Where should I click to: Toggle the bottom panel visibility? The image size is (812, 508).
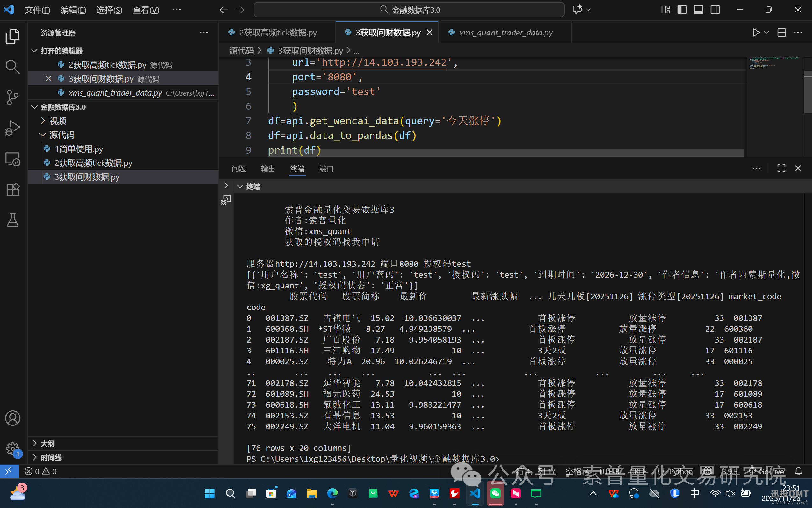click(x=699, y=10)
